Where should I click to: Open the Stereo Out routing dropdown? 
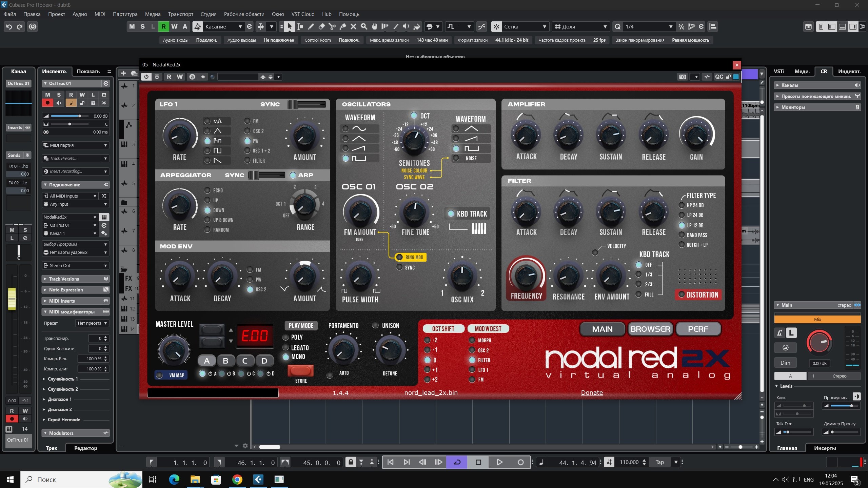75,266
